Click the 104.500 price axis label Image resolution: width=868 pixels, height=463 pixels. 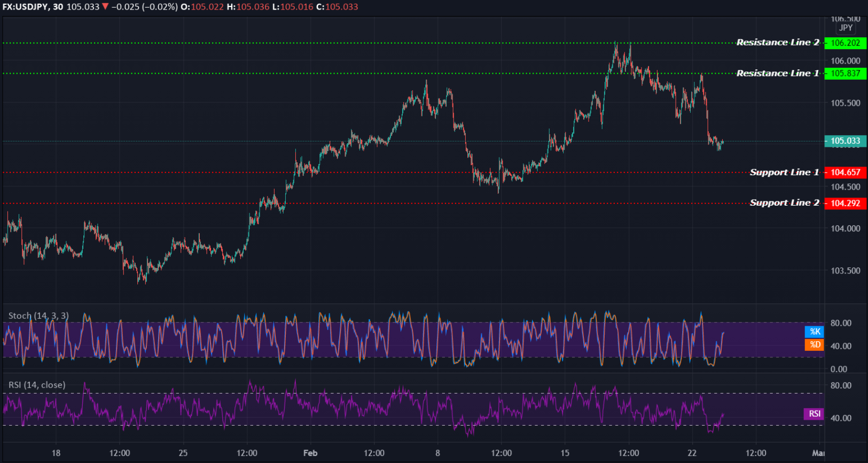pyautogui.click(x=846, y=187)
